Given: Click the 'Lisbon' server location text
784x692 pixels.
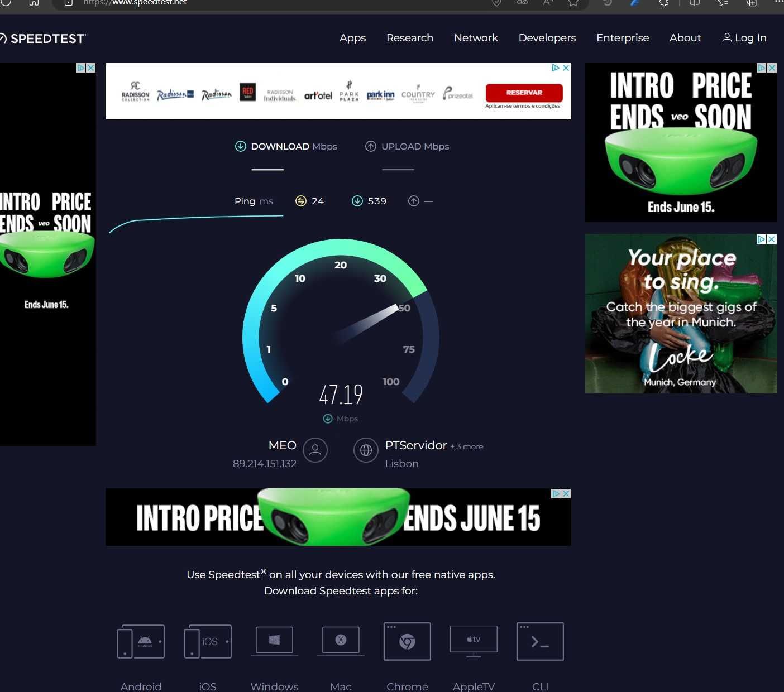Looking at the screenshot, I should pos(402,464).
